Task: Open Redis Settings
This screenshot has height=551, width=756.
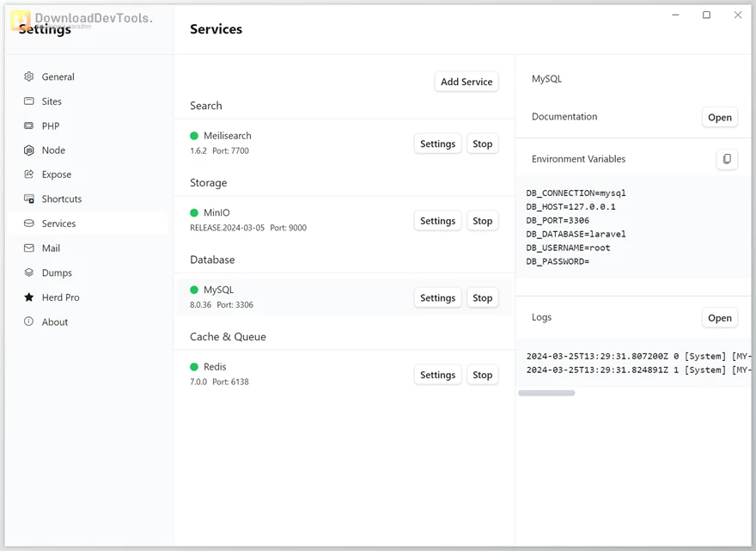Action: pyautogui.click(x=437, y=375)
